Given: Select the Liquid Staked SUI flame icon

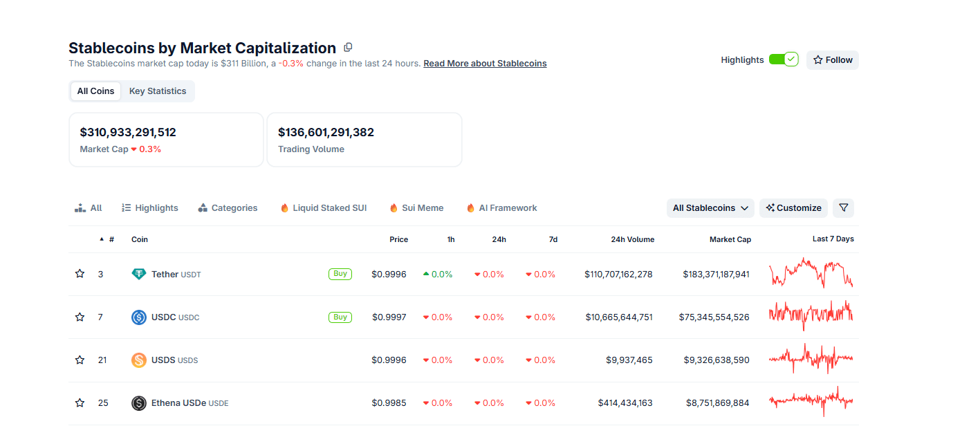Looking at the screenshot, I should pyautogui.click(x=284, y=207).
